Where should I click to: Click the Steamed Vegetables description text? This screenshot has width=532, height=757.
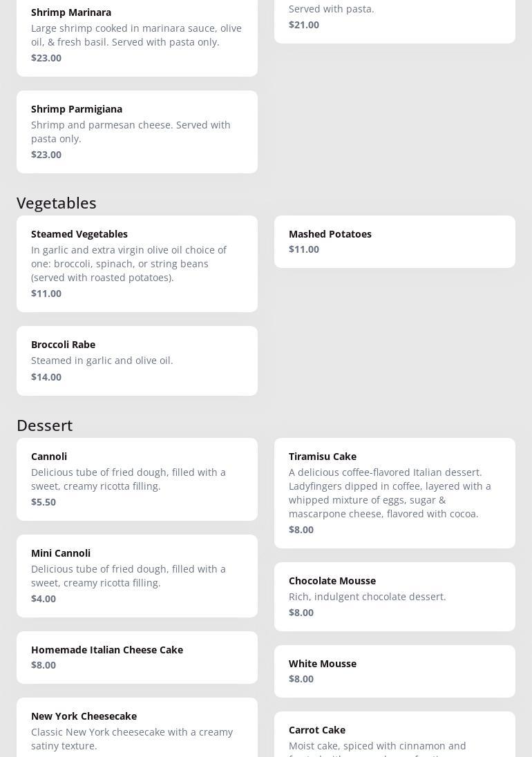pyautogui.click(x=129, y=264)
